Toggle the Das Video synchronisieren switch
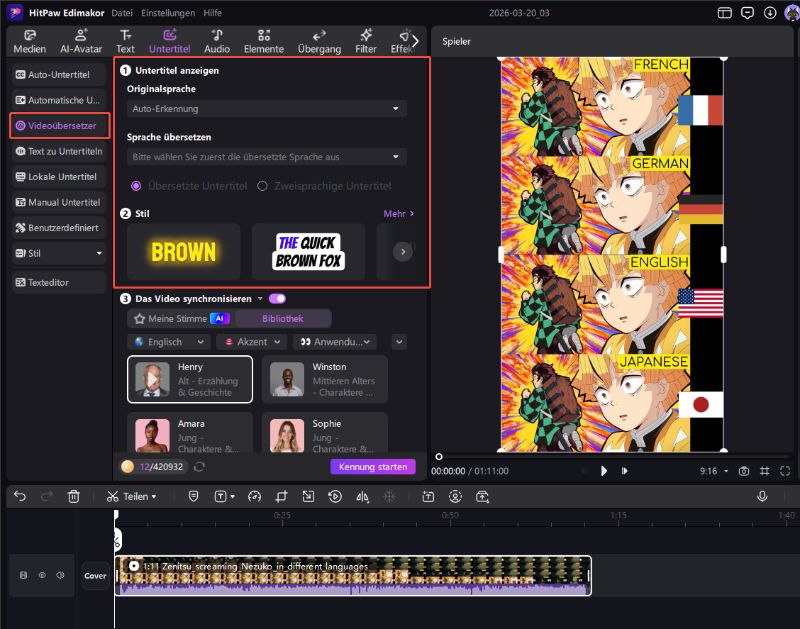Screen dimensions: 800x629 277,298
